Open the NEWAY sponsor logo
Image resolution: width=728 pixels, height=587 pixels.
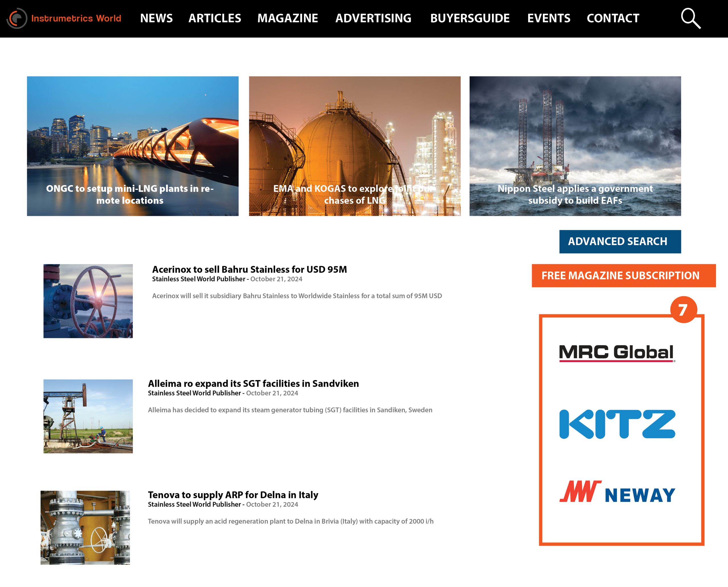coord(617,492)
